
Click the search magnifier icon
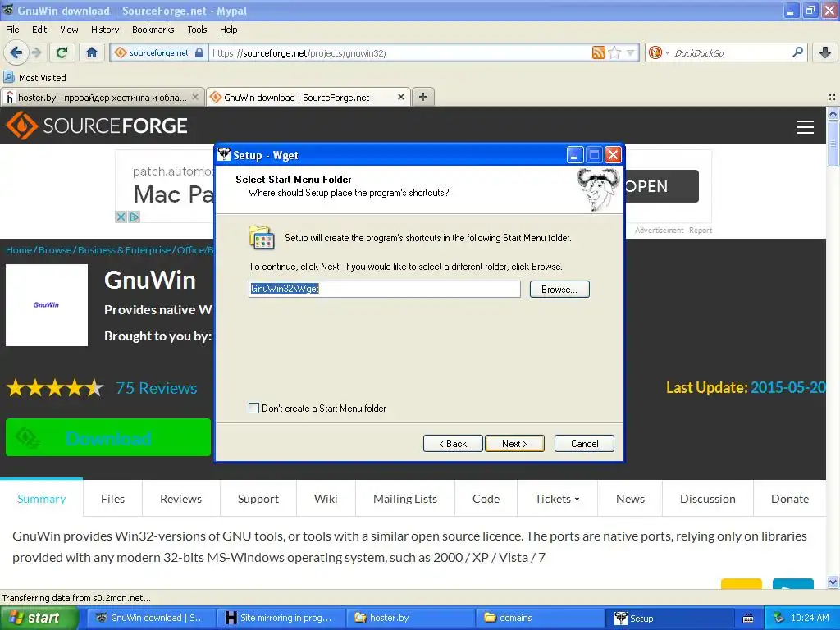pyautogui.click(x=797, y=52)
